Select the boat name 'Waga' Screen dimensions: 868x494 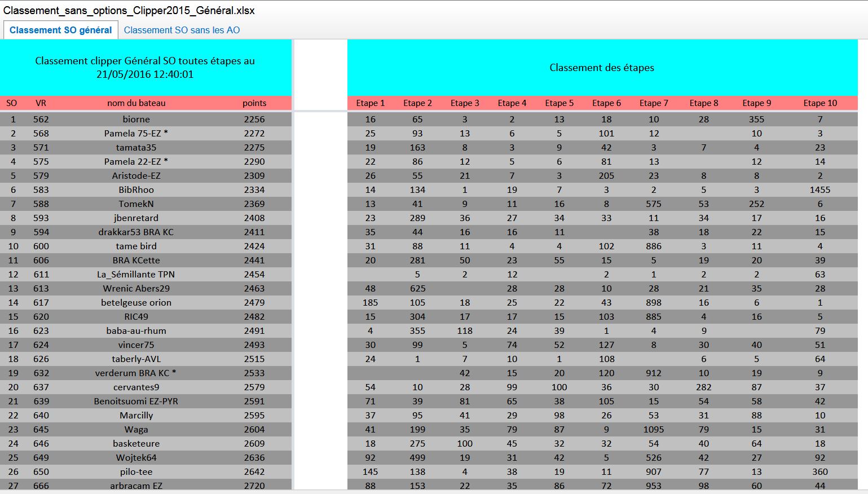pos(136,430)
